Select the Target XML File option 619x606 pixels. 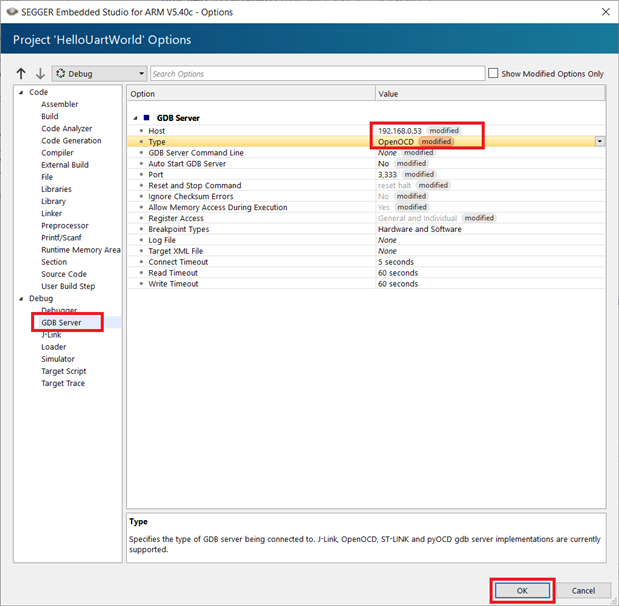pyautogui.click(x=366, y=251)
